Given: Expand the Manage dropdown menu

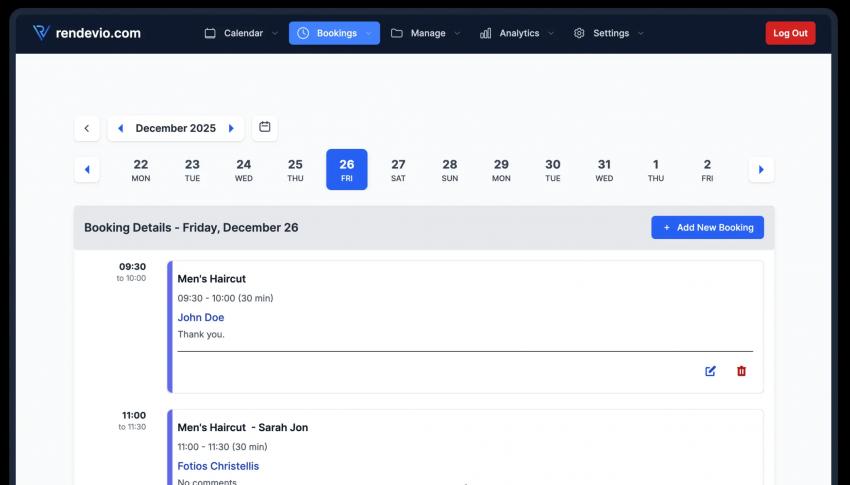Looking at the screenshot, I should tap(426, 33).
